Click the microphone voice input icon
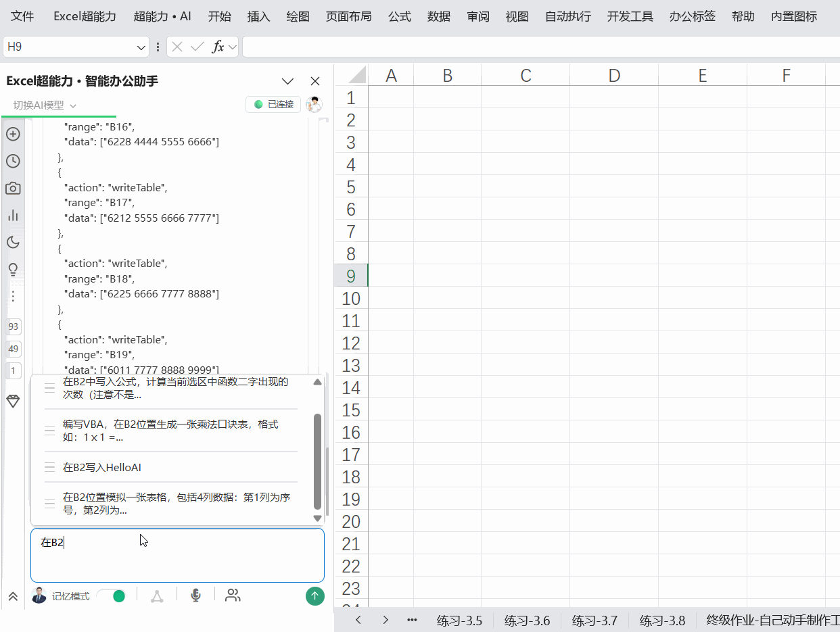Viewport: 840px width, 632px height. [x=195, y=595]
